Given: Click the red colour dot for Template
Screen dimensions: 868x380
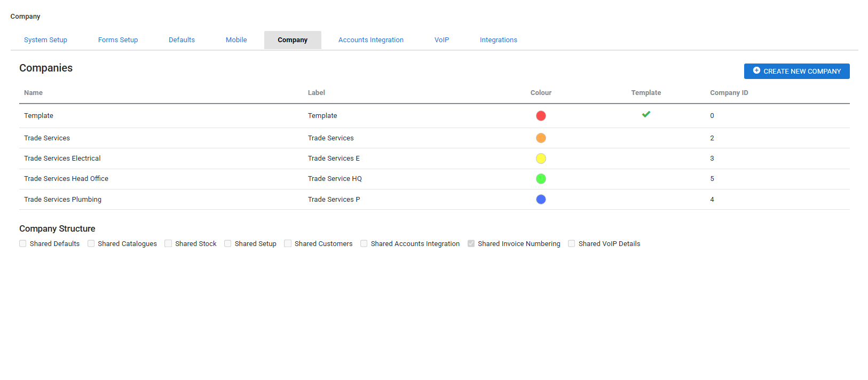Looking at the screenshot, I should pos(541,116).
